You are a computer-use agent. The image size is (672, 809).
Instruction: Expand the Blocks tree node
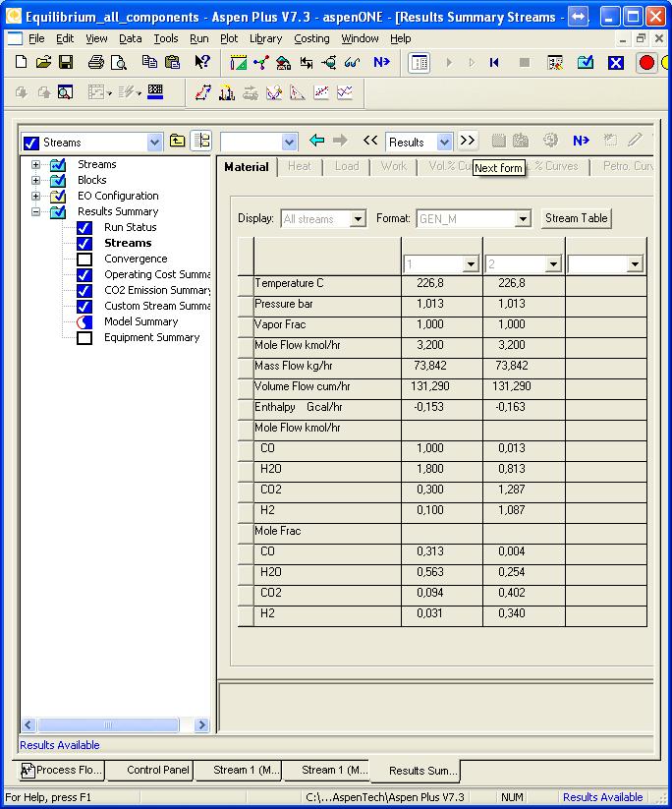coord(35,180)
